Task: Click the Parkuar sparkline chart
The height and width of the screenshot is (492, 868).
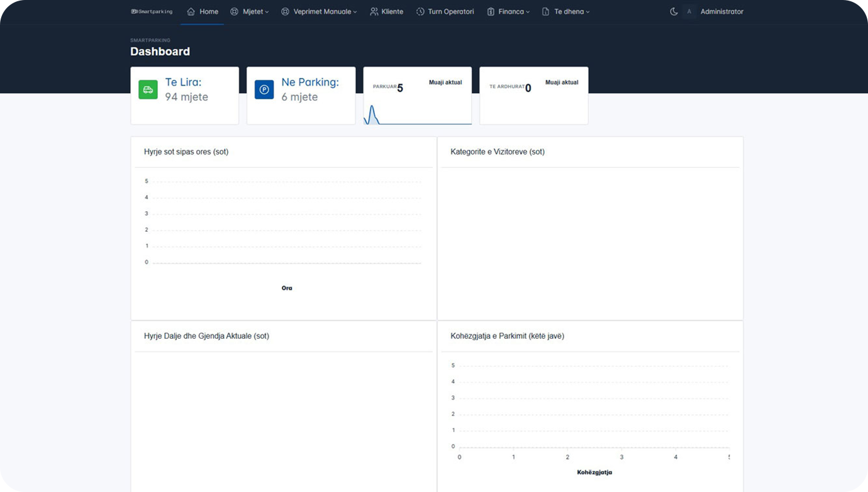Action: pos(417,114)
